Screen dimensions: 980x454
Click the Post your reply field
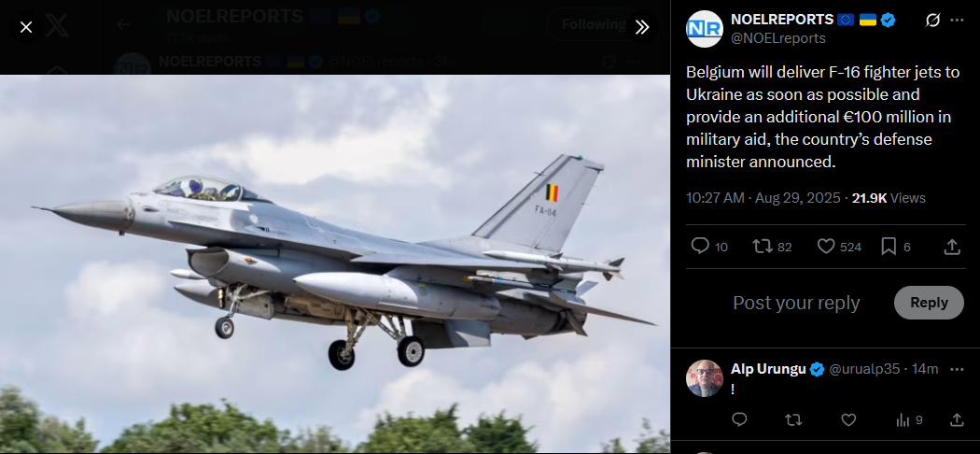796,303
